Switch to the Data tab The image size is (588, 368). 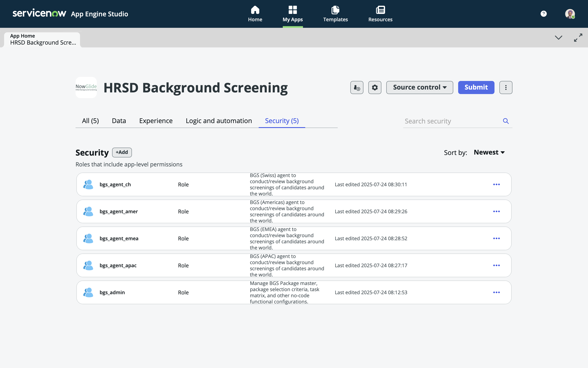click(x=119, y=121)
